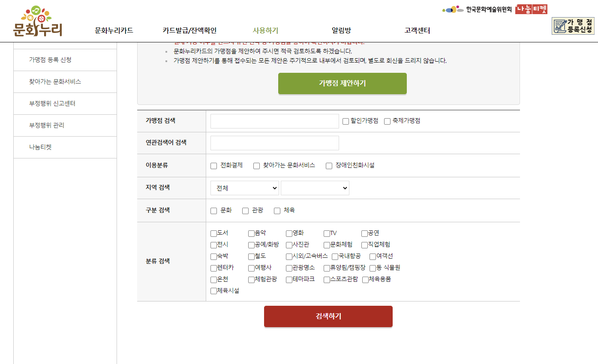The image size is (598, 364).
Task: Open 찾아가는 문화서비스 in the sidebar
Action: point(65,82)
